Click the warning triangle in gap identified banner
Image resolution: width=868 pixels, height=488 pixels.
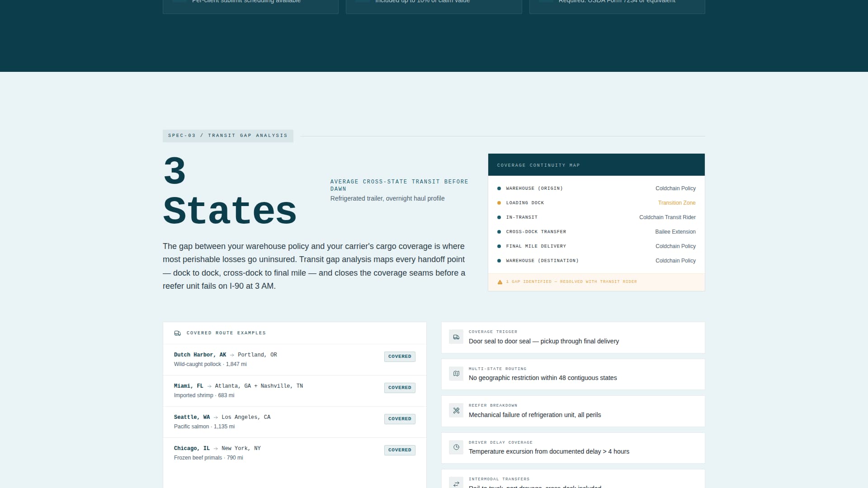click(x=500, y=282)
